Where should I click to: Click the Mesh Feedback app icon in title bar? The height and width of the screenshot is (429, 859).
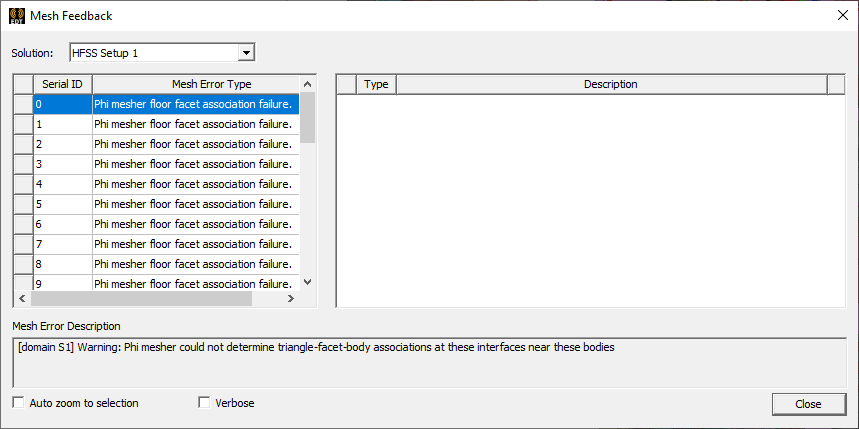16,16
